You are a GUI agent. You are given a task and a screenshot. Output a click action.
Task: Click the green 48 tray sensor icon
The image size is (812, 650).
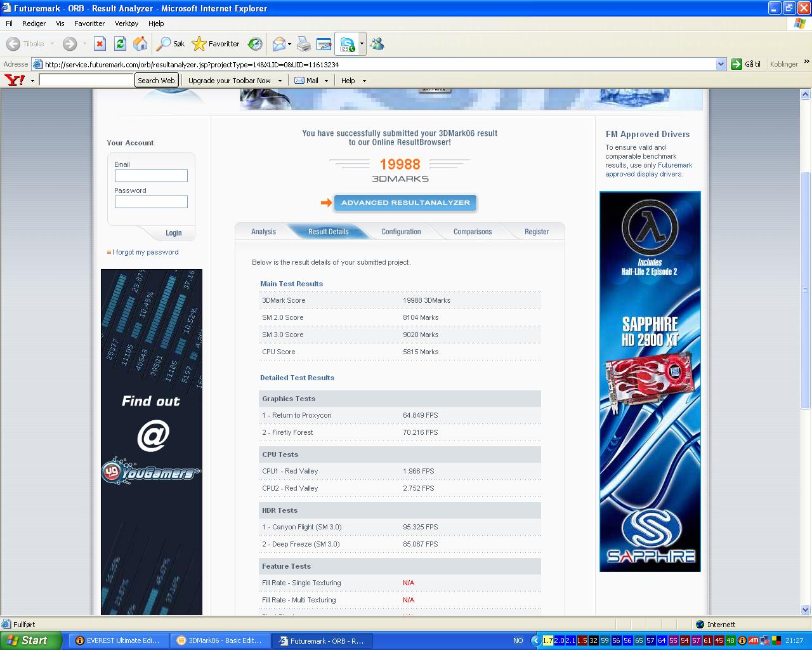pos(731,640)
